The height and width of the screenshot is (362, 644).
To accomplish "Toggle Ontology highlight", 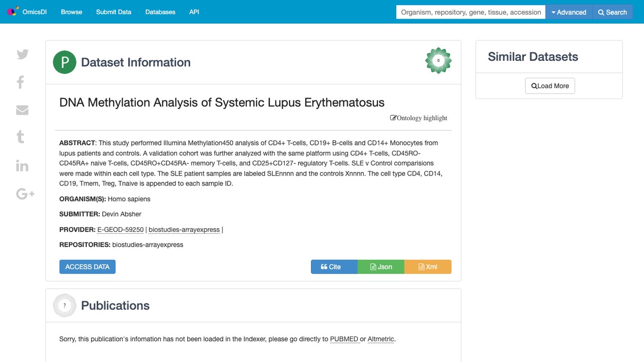I will click(419, 118).
